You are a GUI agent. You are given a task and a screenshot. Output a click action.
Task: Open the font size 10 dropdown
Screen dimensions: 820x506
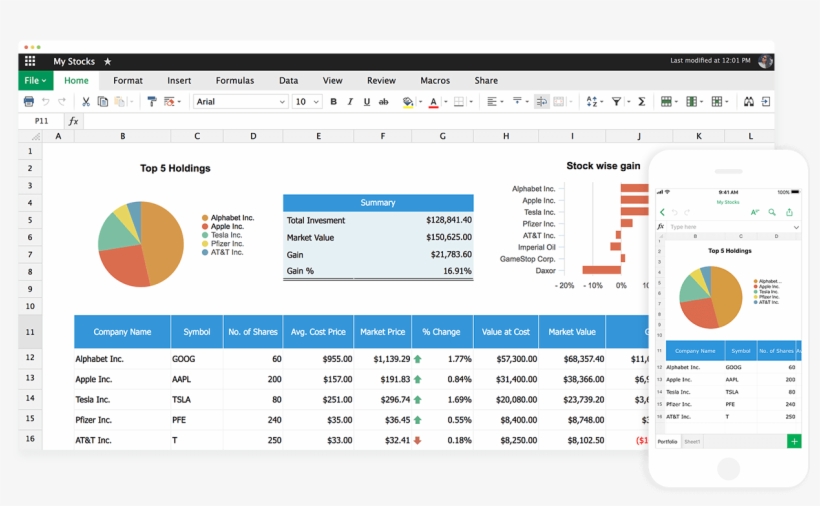click(306, 101)
